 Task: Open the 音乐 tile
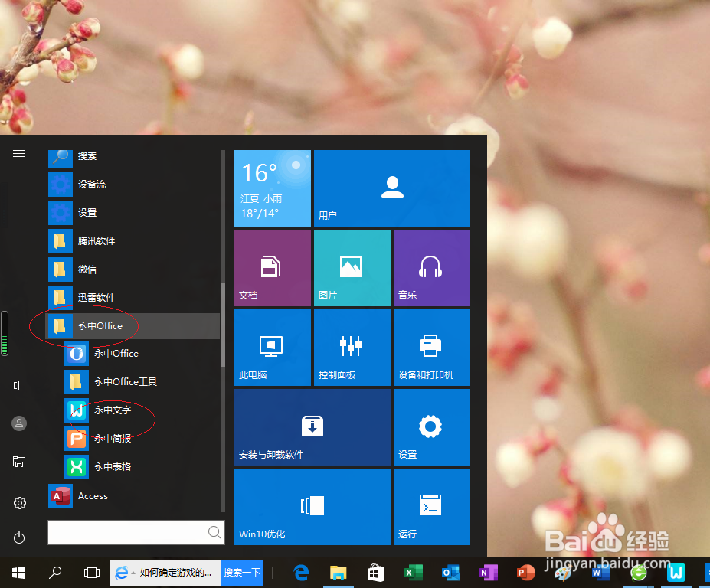tap(432, 268)
